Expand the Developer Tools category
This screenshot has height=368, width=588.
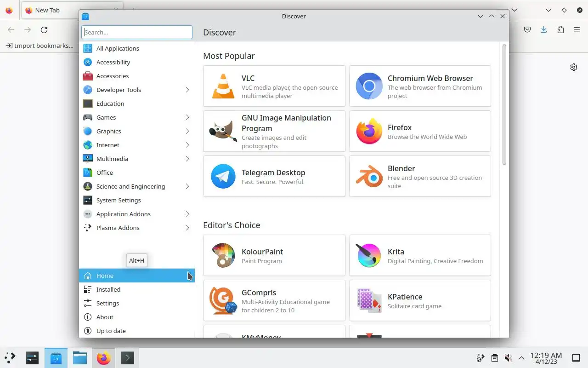pos(187,90)
